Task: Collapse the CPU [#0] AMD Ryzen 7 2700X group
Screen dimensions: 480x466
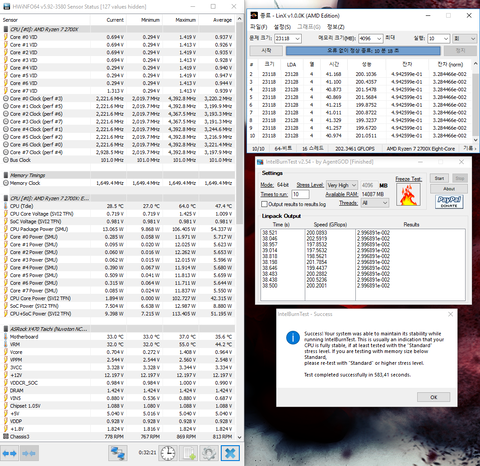Action: (x=6, y=29)
